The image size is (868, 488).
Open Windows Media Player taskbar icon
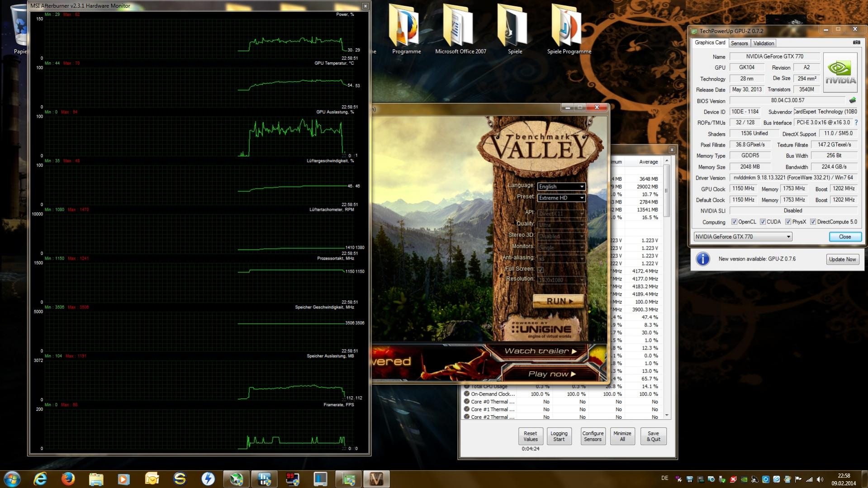pyautogui.click(x=124, y=479)
